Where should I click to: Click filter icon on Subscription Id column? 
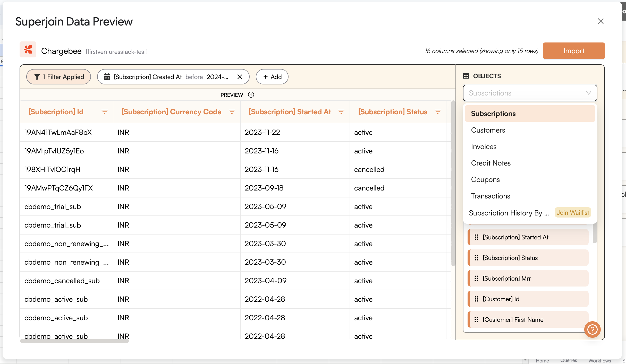pyautogui.click(x=104, y=112)
